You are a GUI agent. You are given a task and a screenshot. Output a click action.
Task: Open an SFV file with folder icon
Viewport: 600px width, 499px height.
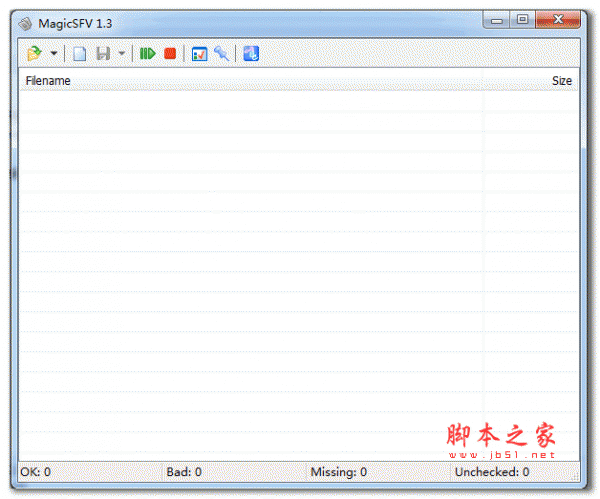click(x=34, y=54)
